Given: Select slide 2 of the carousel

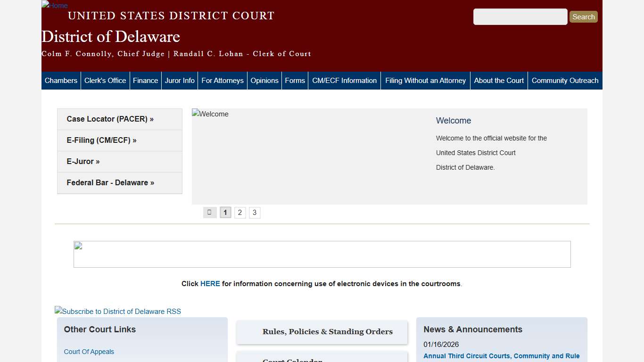Looking at the screenshot, I should [240, 212].
